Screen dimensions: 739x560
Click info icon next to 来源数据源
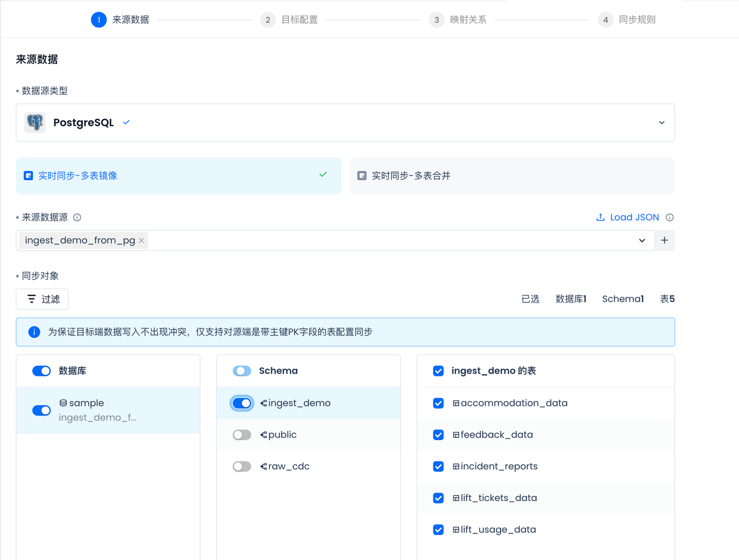click(x=77, y=218)
